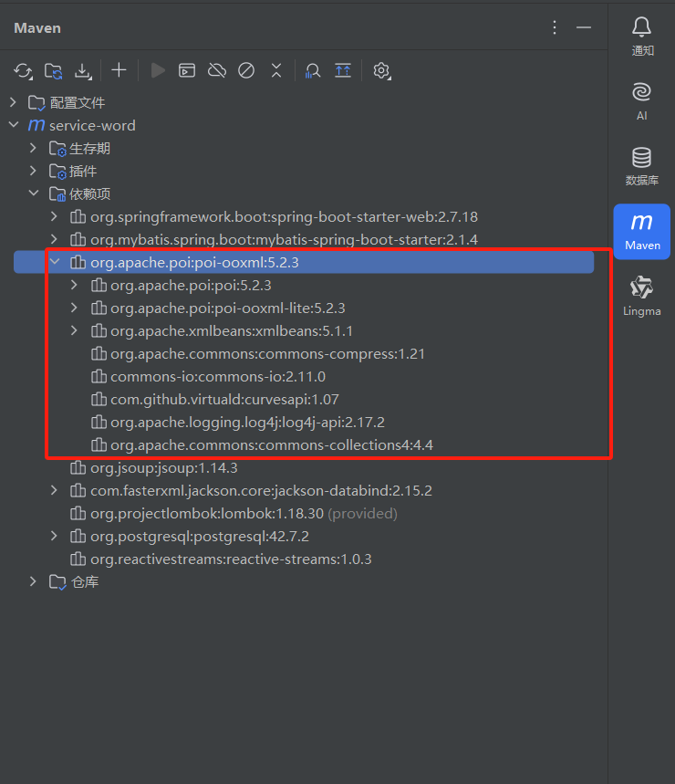Expand org.apache.poi:poi:5.2.3 node
The height and width of the screenshot is (784, 675).
click(x=75, y=285)
